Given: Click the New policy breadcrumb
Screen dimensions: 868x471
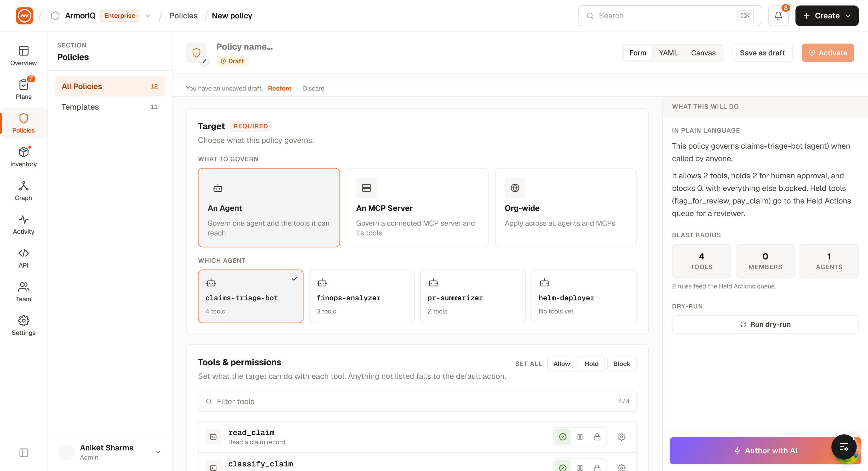Looking at the screenshot, I should [x=232, y=15].
